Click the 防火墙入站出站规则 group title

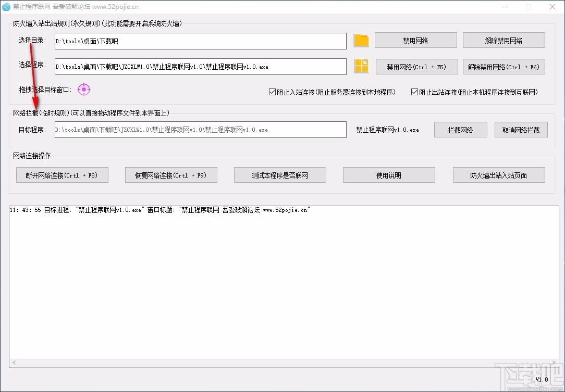[97, 23]
